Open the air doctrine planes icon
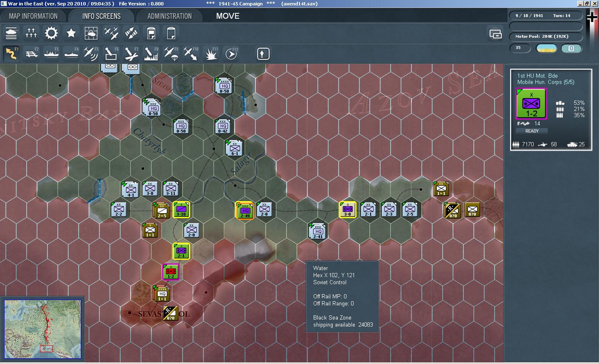599x364 pixels. [x=111, y=33]
